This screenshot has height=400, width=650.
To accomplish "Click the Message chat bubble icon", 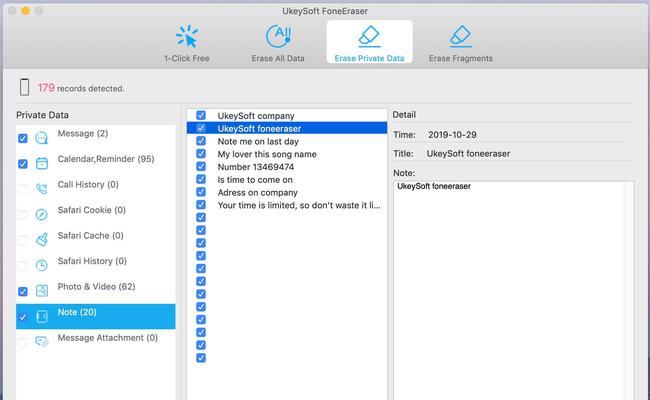I will tap(41, 138).
